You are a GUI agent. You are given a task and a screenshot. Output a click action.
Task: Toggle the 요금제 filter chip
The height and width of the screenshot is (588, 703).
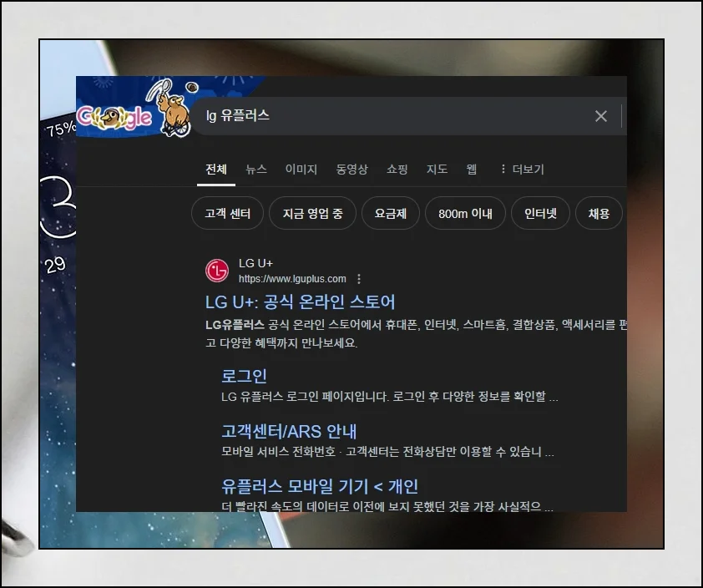[x=390, y=213]
